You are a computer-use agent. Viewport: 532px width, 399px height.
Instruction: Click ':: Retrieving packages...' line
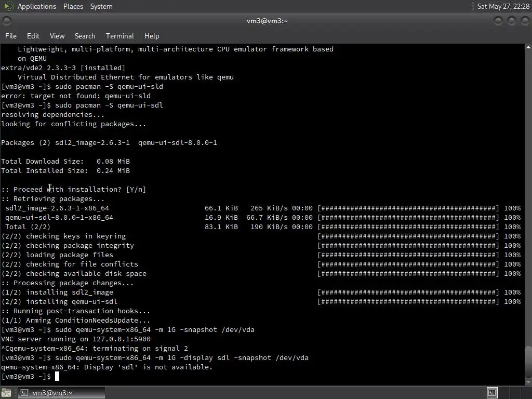[x=53, y=199]
